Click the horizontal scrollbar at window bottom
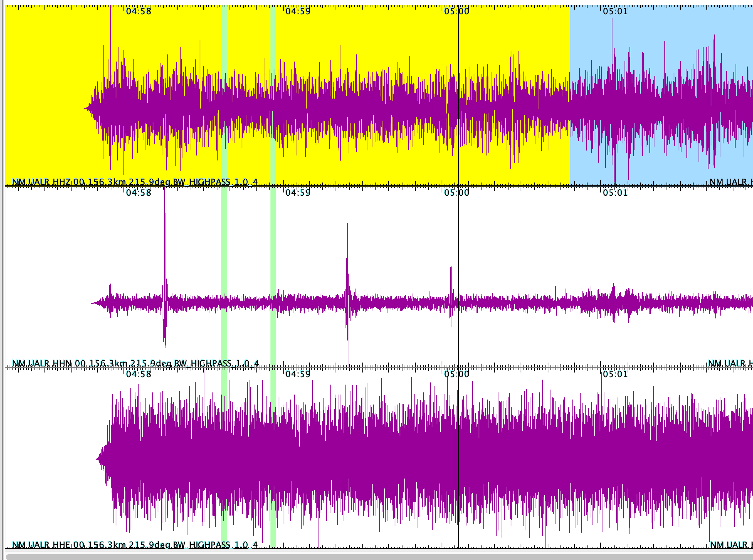Viewport: 753px width, 560px height. (x=377, y=557)
